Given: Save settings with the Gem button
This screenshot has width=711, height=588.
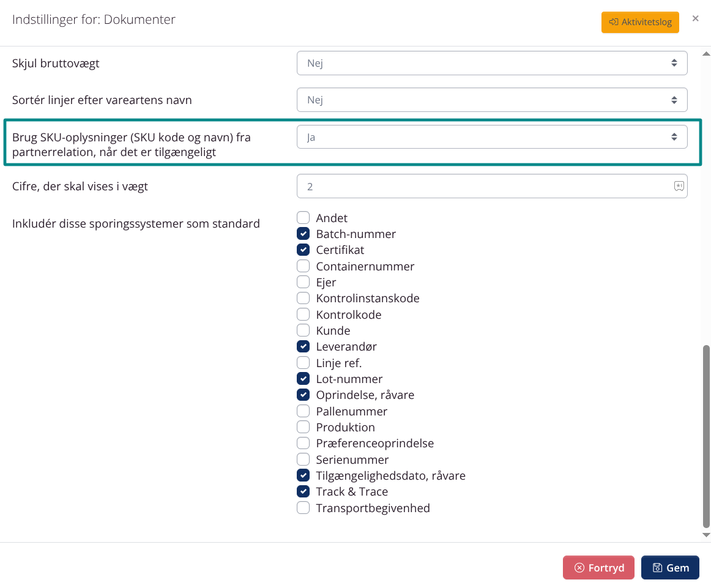Looking at the screenshot, I should [x=670, y=568].
